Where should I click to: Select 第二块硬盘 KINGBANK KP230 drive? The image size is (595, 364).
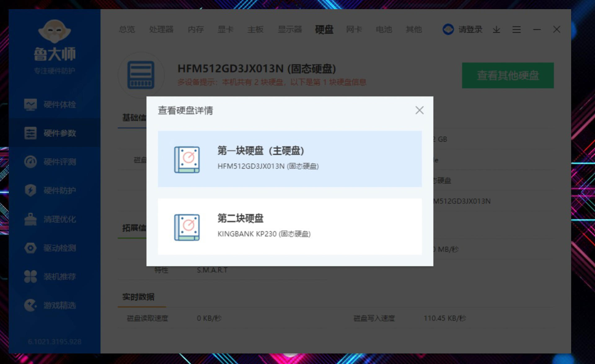point(289,226)
